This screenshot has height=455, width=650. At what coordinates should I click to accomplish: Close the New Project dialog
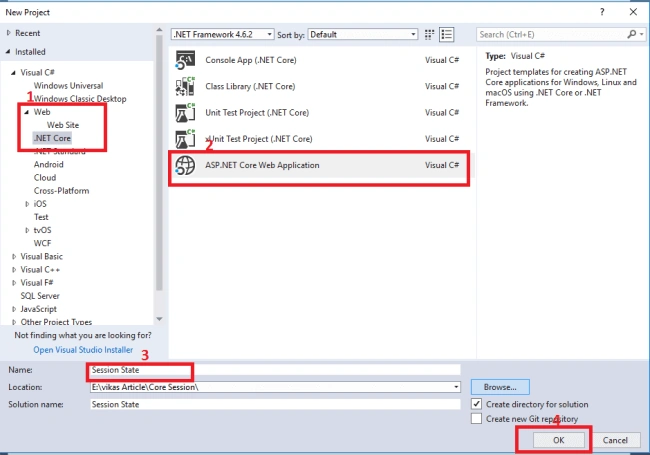[633, 12]
